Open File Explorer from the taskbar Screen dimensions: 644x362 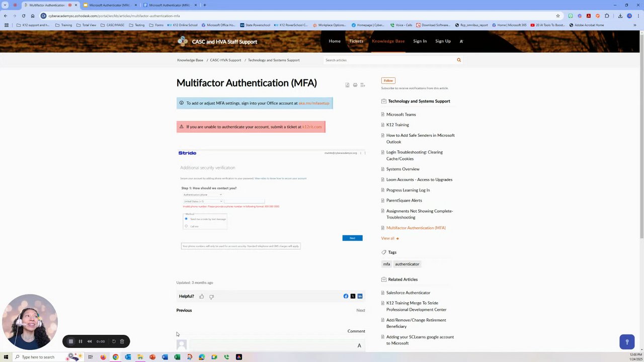coord(140,357)
